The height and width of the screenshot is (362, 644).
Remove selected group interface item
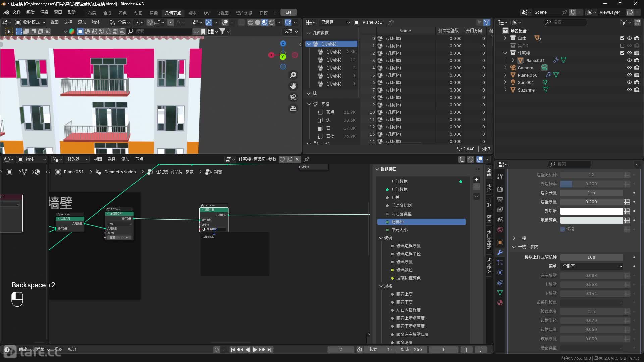476,187
